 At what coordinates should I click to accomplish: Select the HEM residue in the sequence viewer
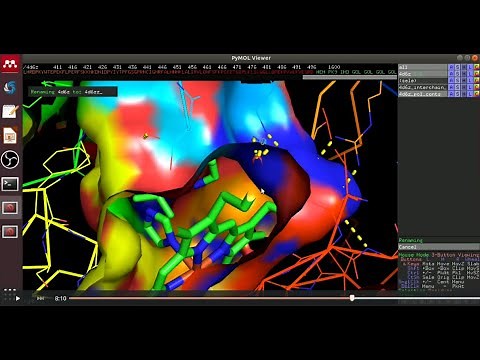(x=320, y=72)
